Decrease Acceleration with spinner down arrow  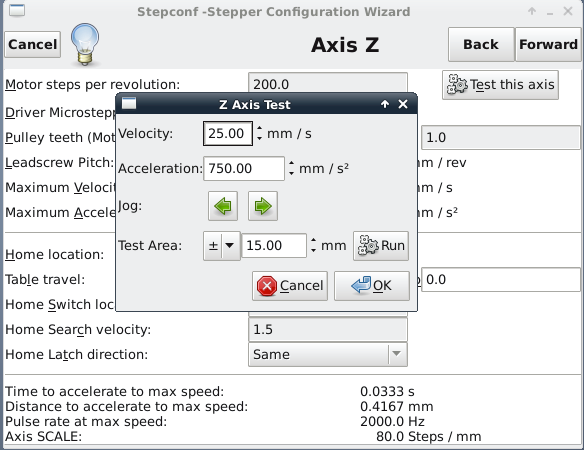pos(292,173)
